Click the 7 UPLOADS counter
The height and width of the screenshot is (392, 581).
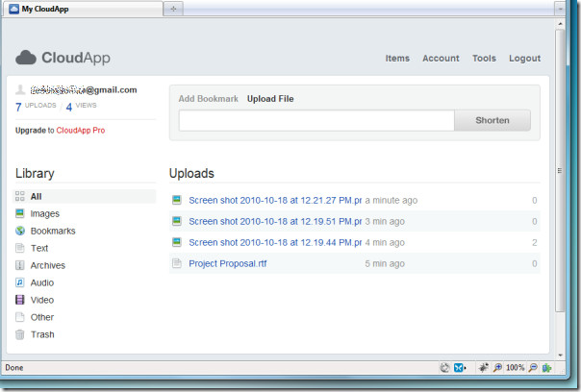(36, 107)
